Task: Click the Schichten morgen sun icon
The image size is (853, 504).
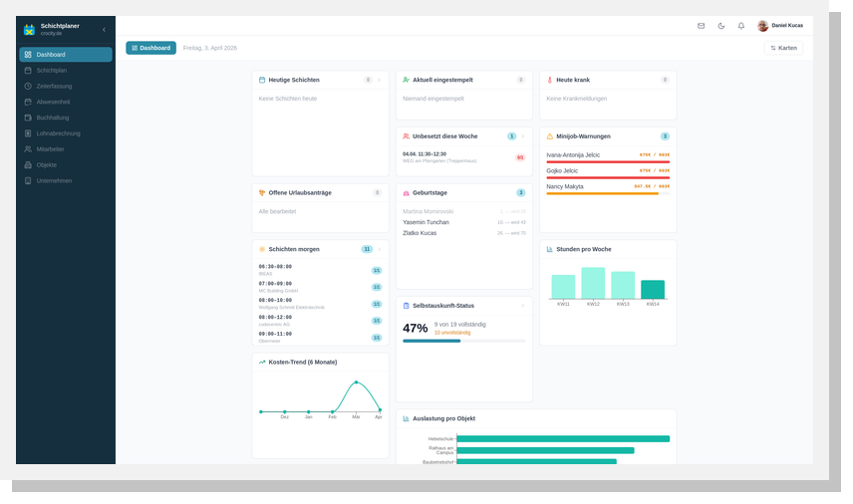Action: [262, 249]
